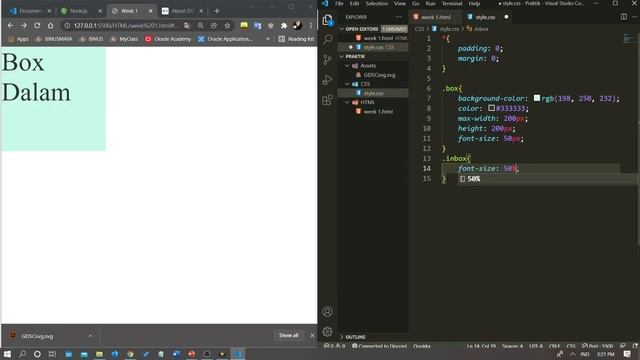Open the Explorer view in VS Code activity bar
This screenshot has height=360, width=640.
(327, 20)
